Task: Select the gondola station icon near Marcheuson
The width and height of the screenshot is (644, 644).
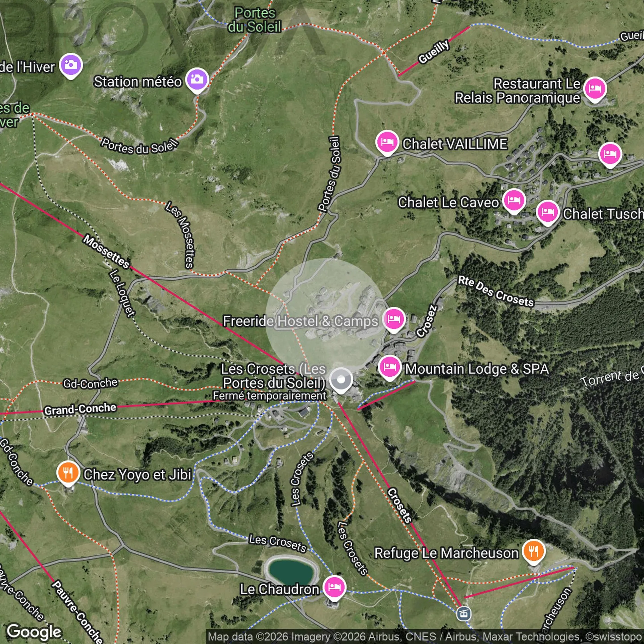Action: pyautogui.click(x=464, y=614)
